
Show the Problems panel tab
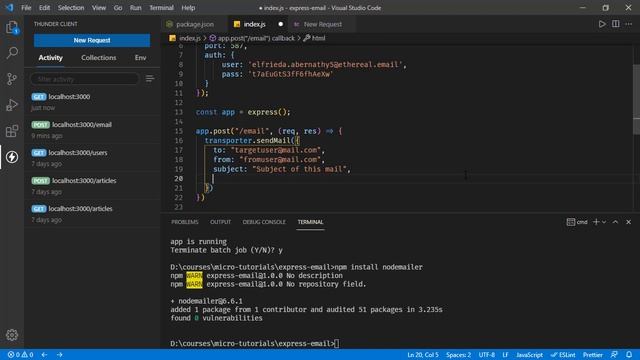(x=184, y=222)
